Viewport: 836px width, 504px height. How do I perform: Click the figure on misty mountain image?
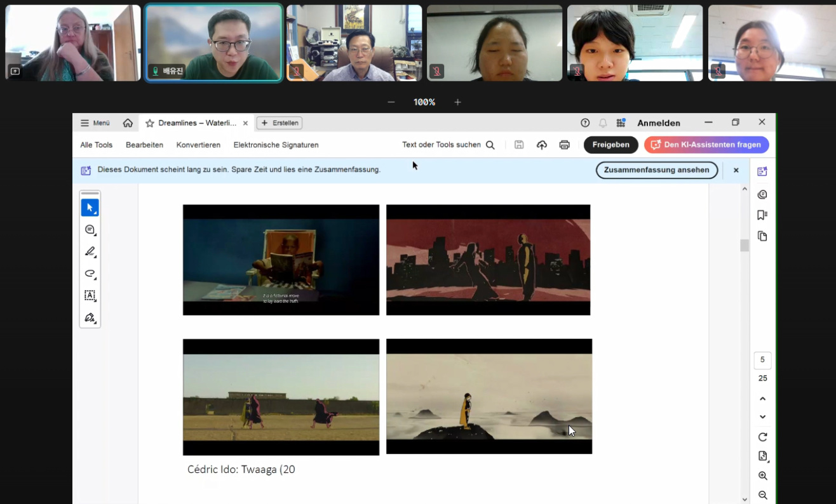[x=489, y=396]
